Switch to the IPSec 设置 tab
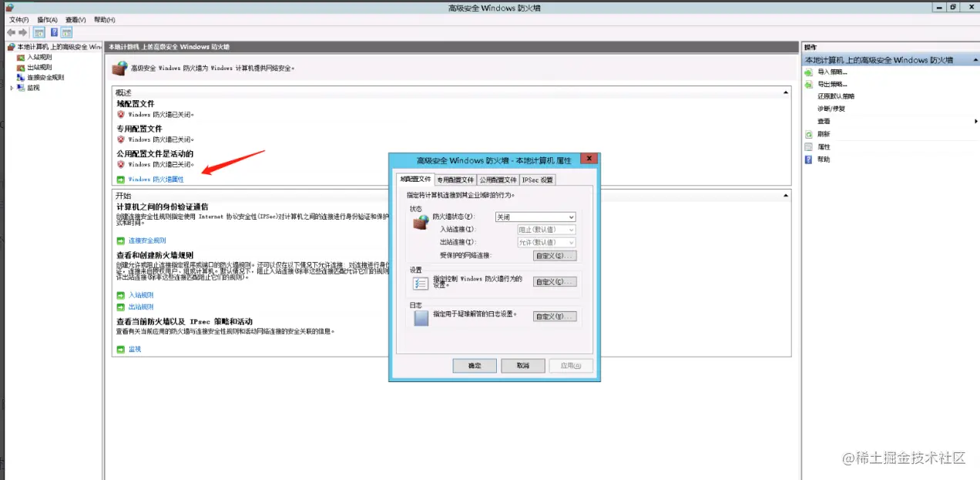The height and width of the screenshot is (480, 980). (538, 180)
